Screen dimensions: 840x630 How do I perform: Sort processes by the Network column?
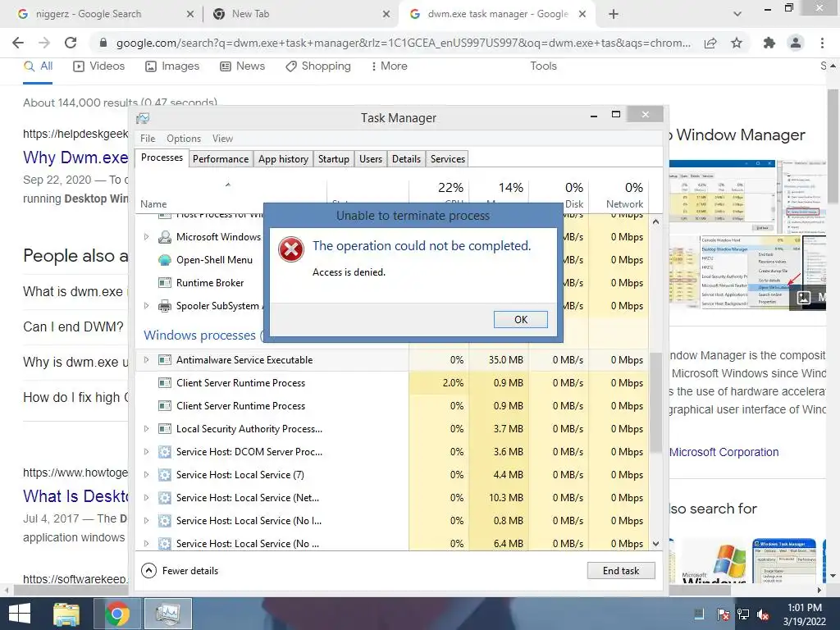tap(619, 195)
